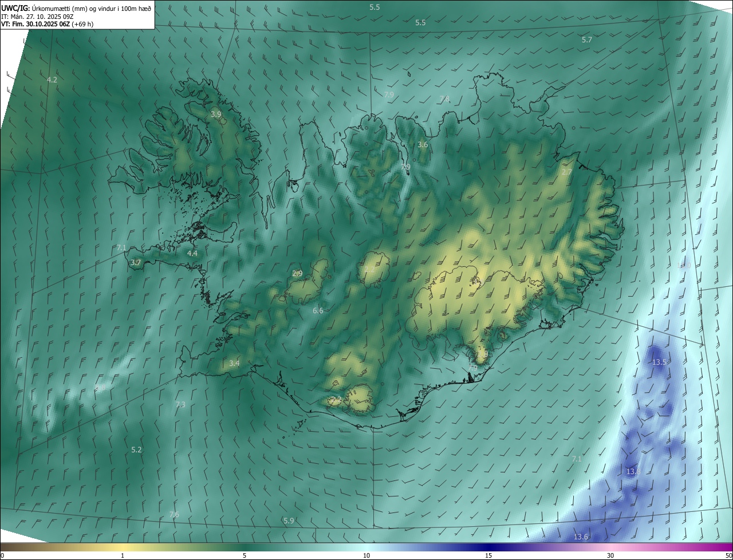Click the 30 tick on the color scale

pyautogui.click(x=610, y=556)
